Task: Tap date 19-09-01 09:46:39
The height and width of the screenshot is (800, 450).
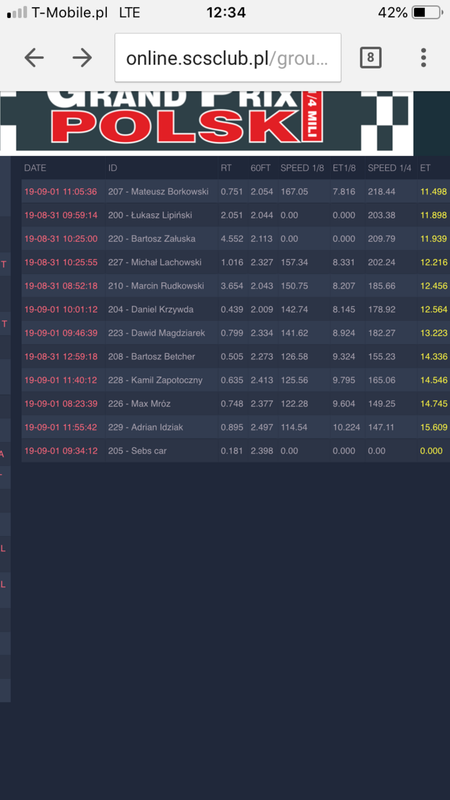Action: point(61,333)
